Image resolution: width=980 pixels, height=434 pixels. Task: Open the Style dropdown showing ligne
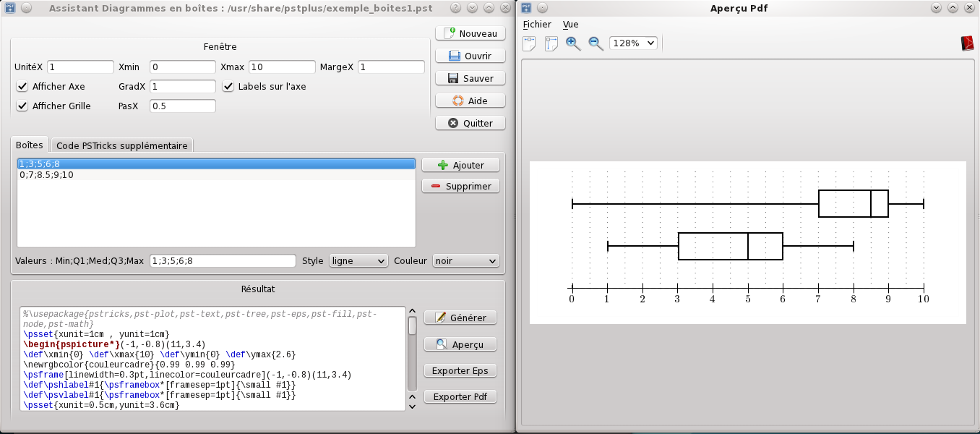pyautogui.click(x=358, y=261)
